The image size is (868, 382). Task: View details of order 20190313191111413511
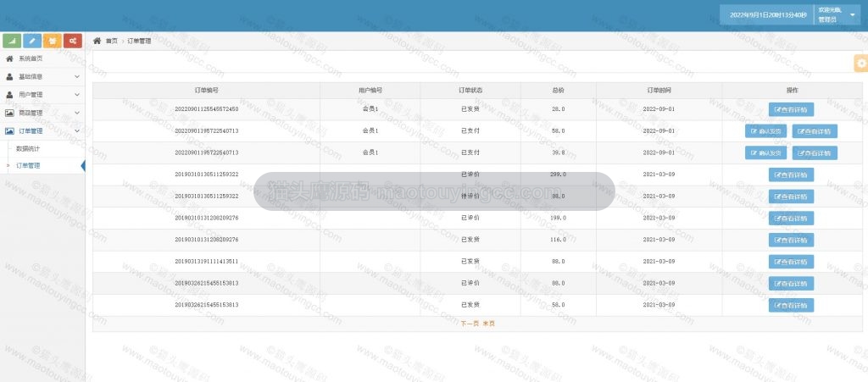[791, 262]
